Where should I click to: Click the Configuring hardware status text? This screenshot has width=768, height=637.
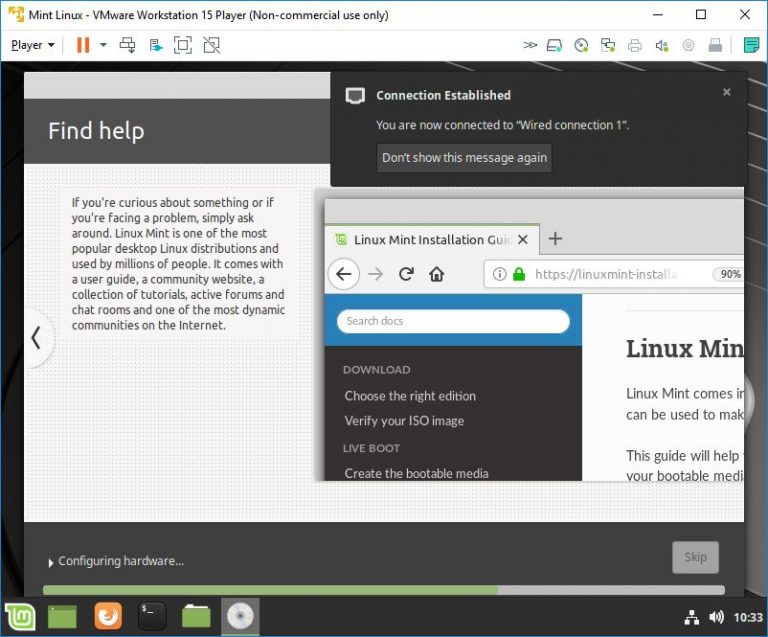pos(121,561)
